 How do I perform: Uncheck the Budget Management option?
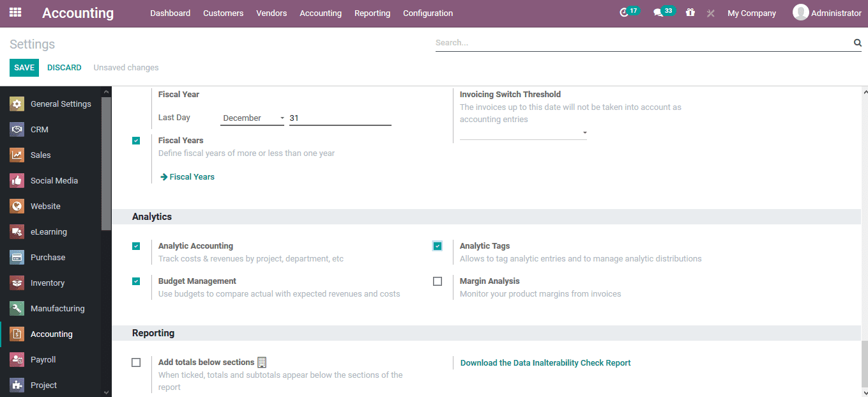(136, 281)
